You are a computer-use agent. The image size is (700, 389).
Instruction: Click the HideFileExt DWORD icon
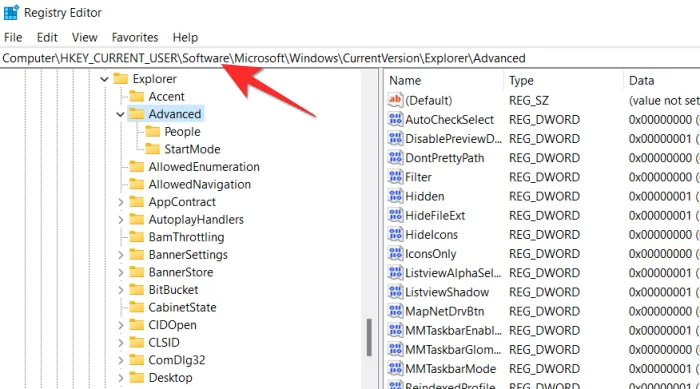[396, 215]
